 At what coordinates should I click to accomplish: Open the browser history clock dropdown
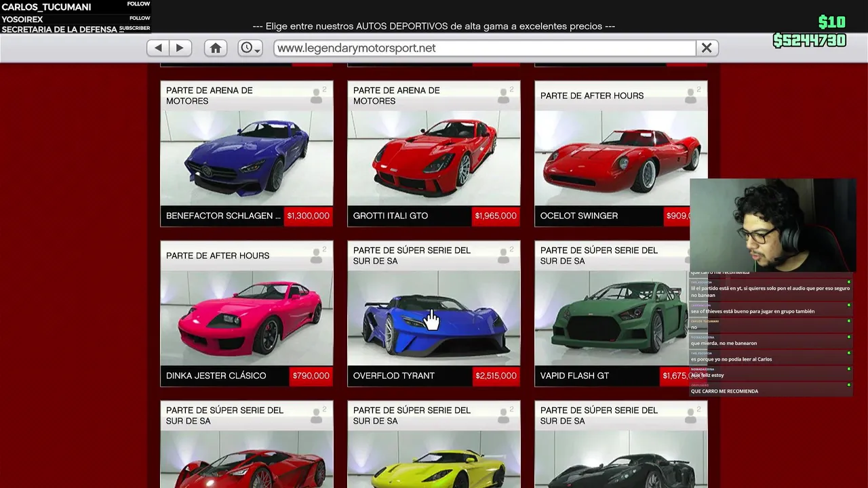(x=250, y=48)
